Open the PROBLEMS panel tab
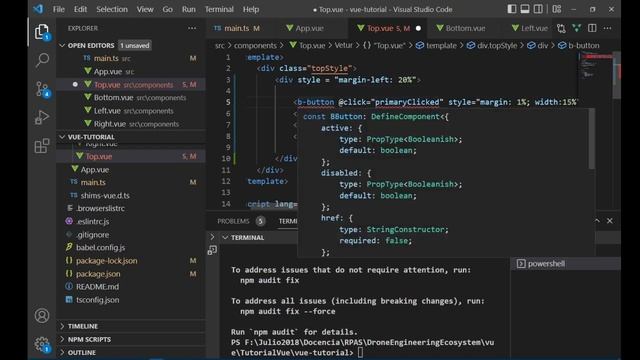The image size is (640, 360). (233, 221)
